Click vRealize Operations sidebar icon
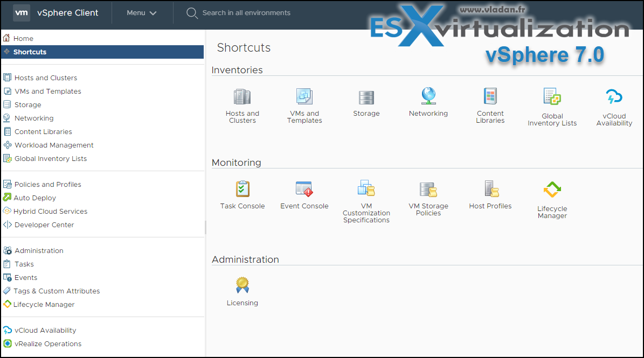This screenshot has height=358, width=644. click(x=8, y=343)
